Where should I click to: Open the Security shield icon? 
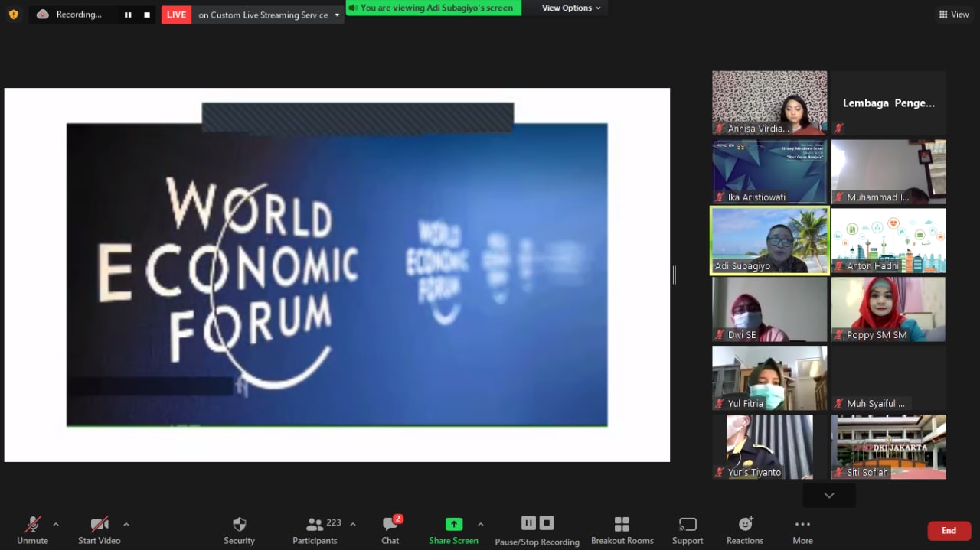(x=239, y=525)
